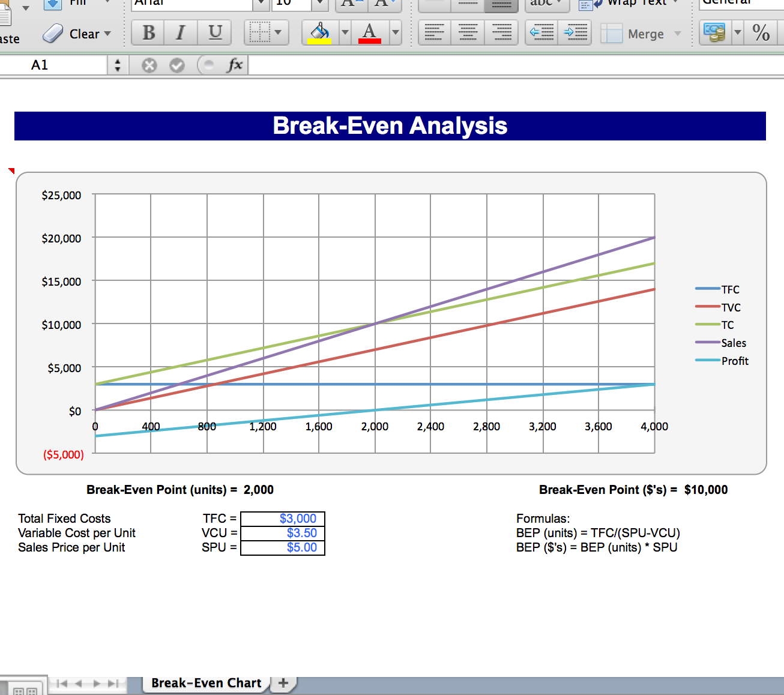The height and width of the screenshot is (695, 784).
Task: Click the TC legend entry
Action: coord(714,325)
